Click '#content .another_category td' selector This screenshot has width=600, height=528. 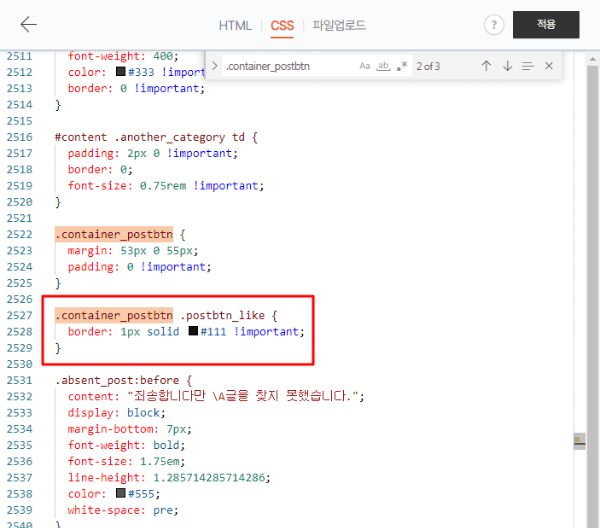pos(150,137)
